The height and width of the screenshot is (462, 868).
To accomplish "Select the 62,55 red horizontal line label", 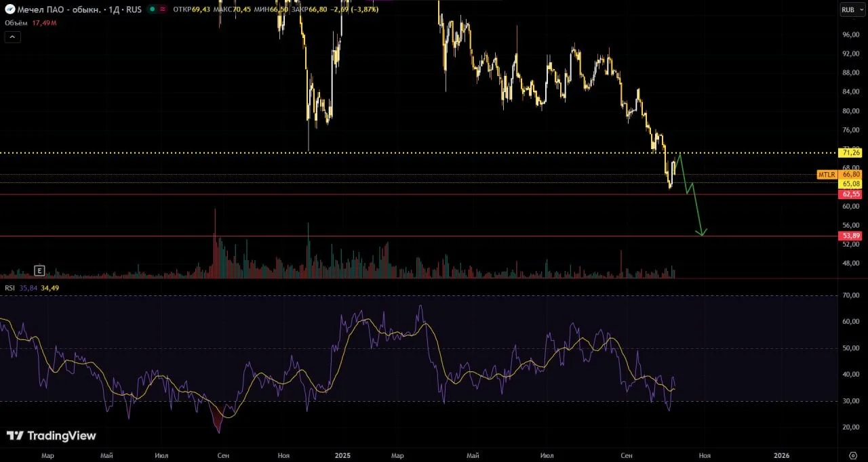I will point(850,194).
